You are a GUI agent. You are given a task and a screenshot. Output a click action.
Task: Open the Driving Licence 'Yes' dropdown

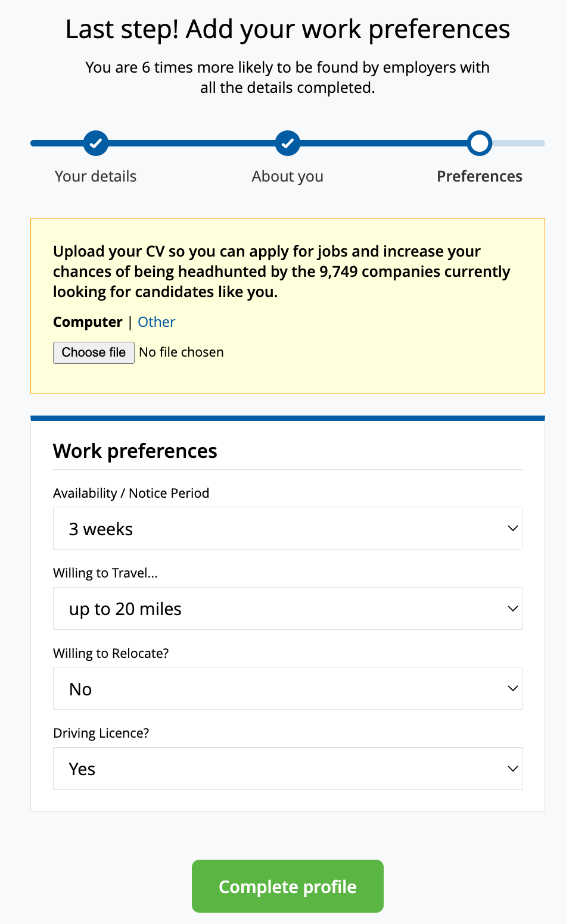pos(287,769)
